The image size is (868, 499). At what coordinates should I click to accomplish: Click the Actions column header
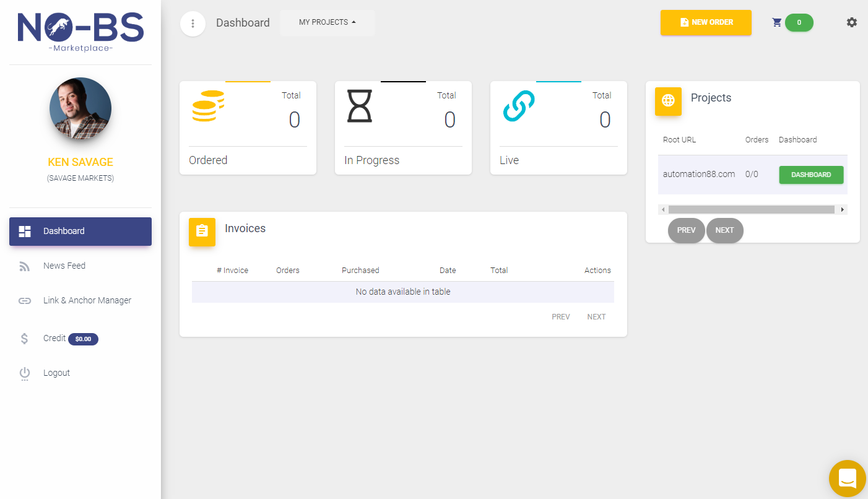coord(597,271)
